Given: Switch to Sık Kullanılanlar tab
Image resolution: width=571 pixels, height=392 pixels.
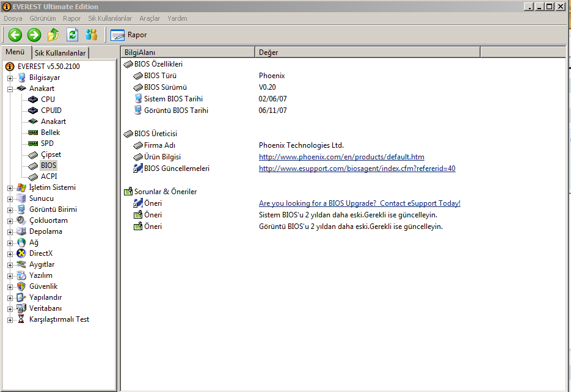Looking at the screenshot, I should (x=60, y=53).
